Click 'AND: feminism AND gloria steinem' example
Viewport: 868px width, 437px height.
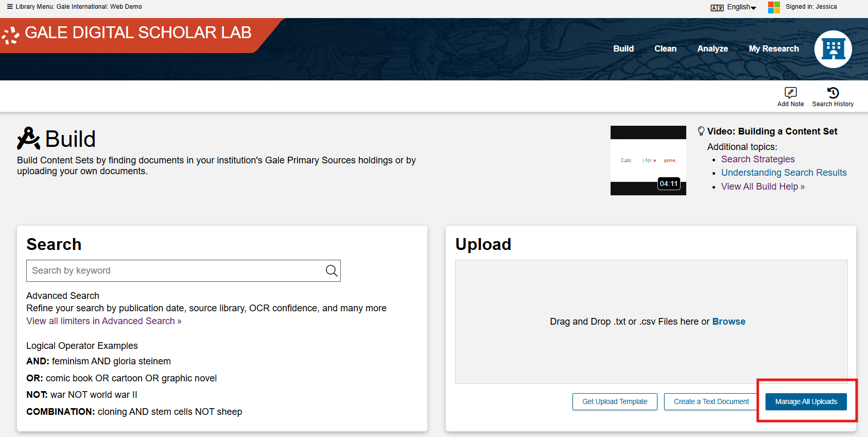(98, 361)
